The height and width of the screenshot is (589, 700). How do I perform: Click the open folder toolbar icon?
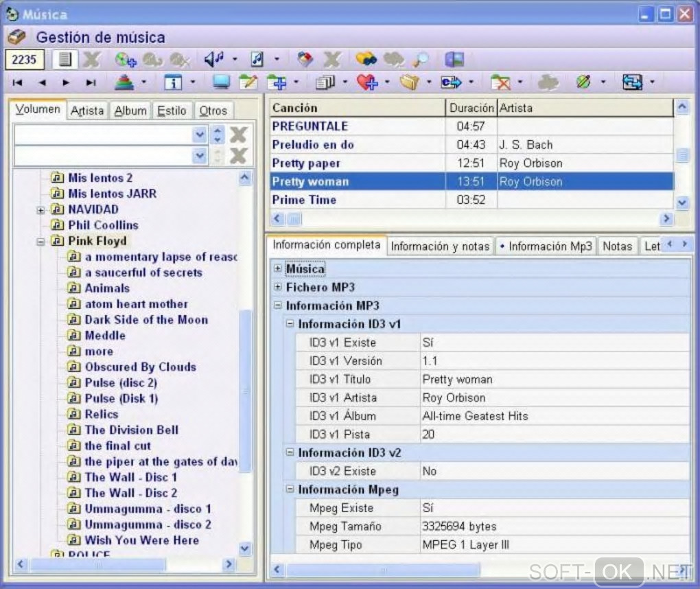tap(409, 82)
